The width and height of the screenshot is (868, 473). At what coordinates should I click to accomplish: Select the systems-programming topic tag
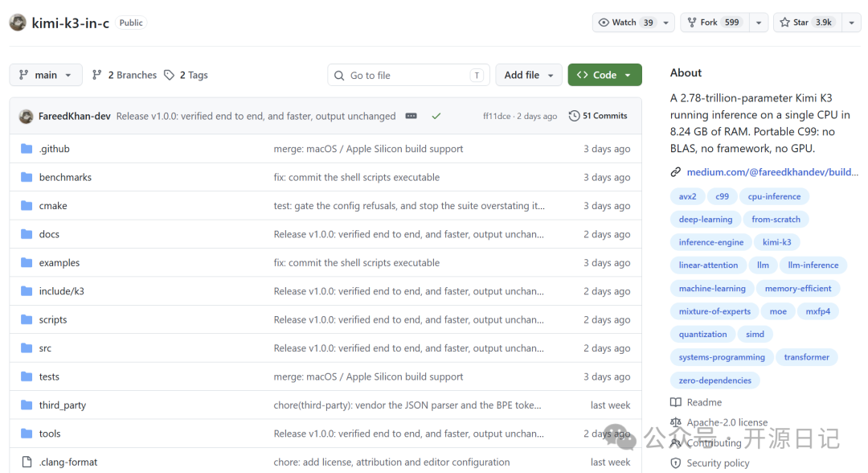722,357
